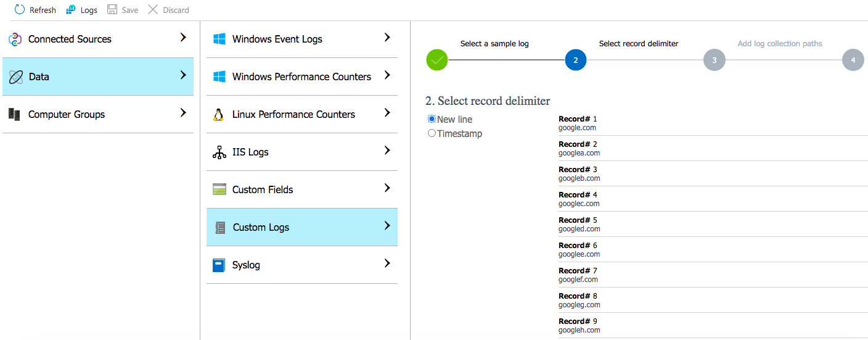Image resolution: width=868 pixels, height=340 pixels.
Task: Click the Computer Groups icon
Action: [x=15, y=114]
